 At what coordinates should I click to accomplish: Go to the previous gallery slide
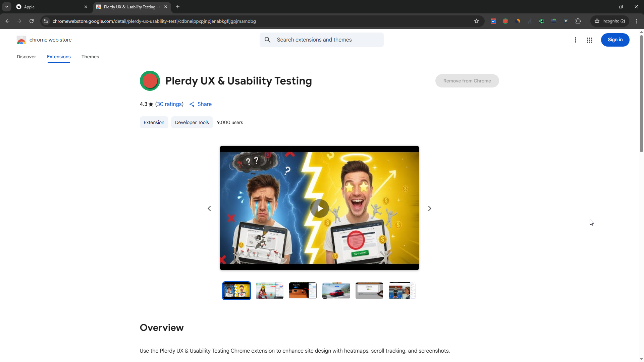209,208
